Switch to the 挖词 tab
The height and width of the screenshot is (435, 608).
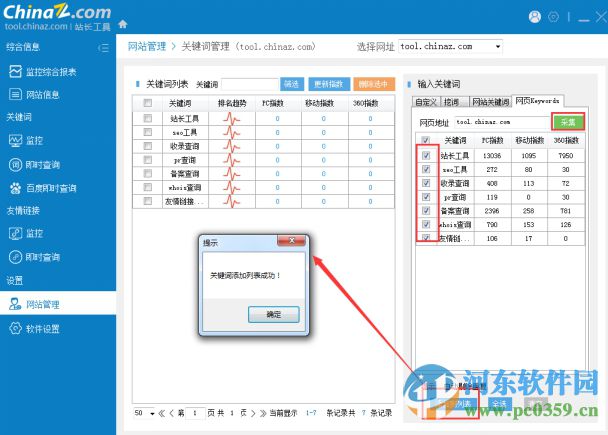click(x=454, y=102)
